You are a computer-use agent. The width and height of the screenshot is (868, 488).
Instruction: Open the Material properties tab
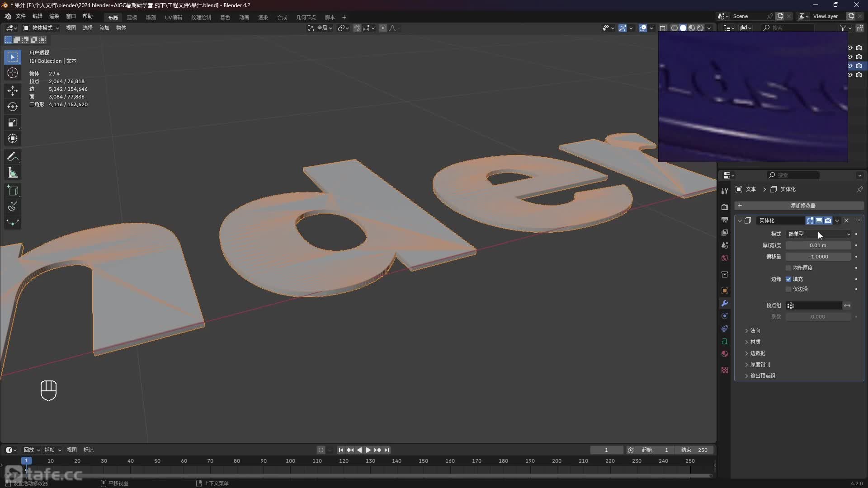[725, 354]
